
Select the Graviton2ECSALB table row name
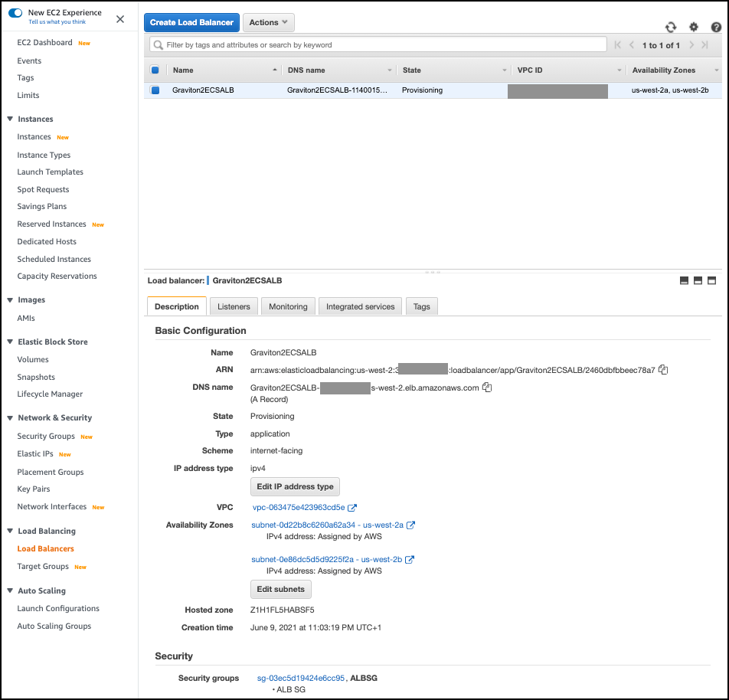pyautogui.click(x=203, y=90)
